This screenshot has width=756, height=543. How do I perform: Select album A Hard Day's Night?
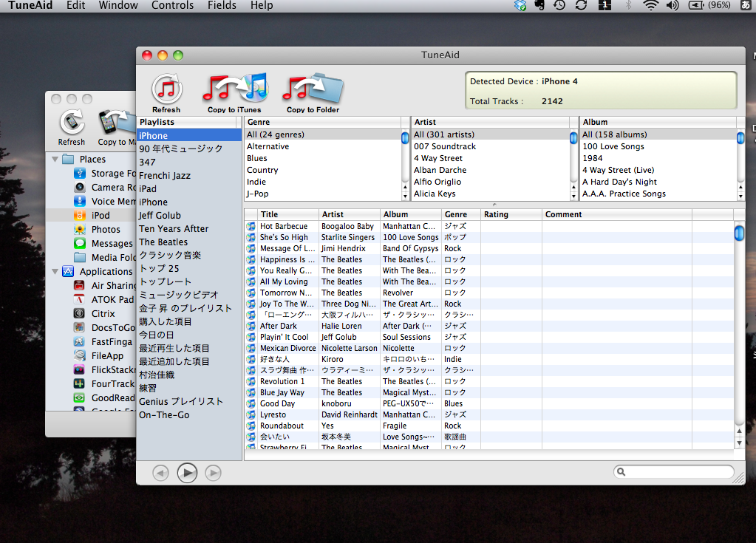658,182
